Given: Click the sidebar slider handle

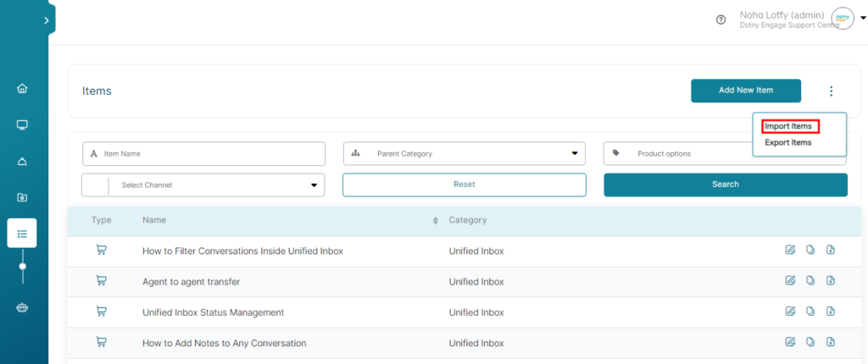Looking at the screenshot, I should coord(23,266).
